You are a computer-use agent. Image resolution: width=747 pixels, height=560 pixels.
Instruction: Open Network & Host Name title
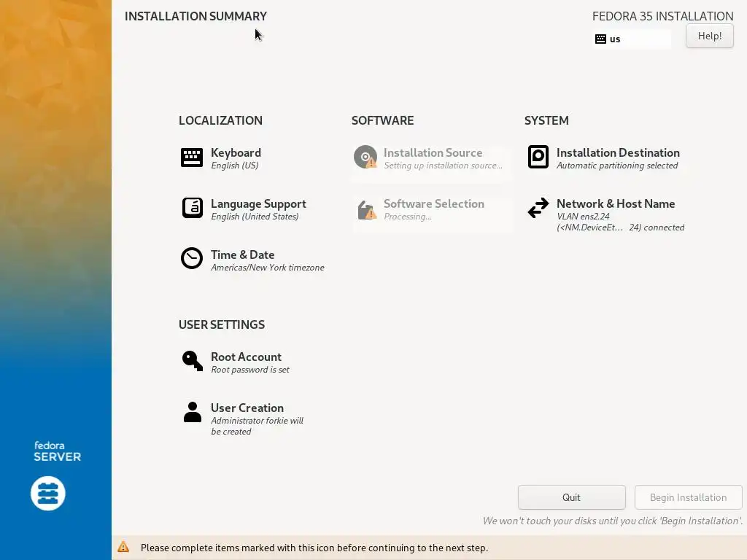pyautogui.click(x=616, y=204)
